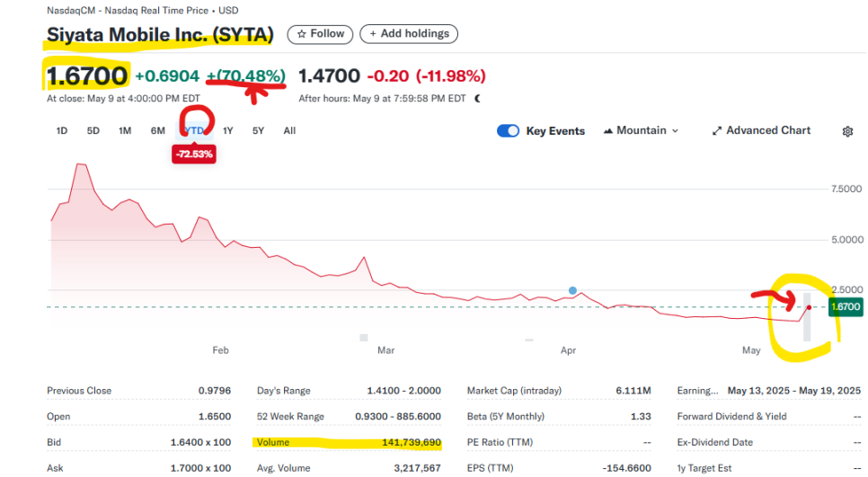Click the Feb x-axis label
Viewport: 868px width, 477px height.
[220, 350]
